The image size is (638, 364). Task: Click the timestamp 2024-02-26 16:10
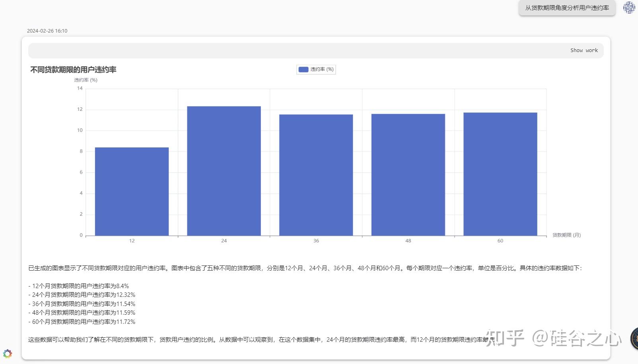click(x=47, y=30)
